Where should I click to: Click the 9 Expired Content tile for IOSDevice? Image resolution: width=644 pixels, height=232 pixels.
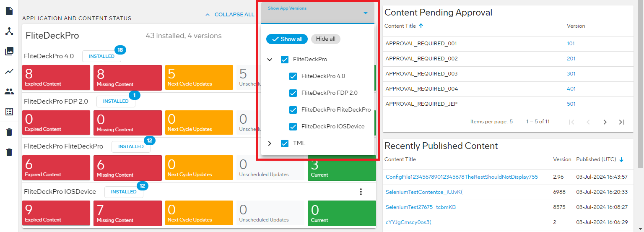tap(56, 213)
